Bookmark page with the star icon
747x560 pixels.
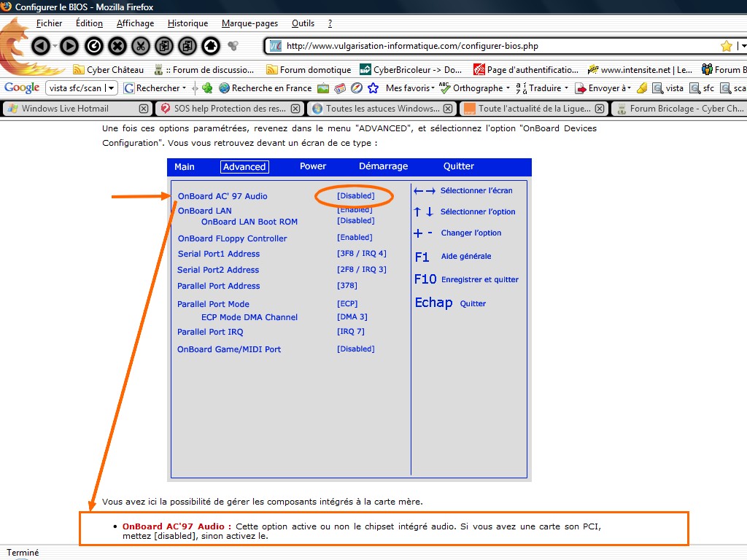click(x=726, y=46)
